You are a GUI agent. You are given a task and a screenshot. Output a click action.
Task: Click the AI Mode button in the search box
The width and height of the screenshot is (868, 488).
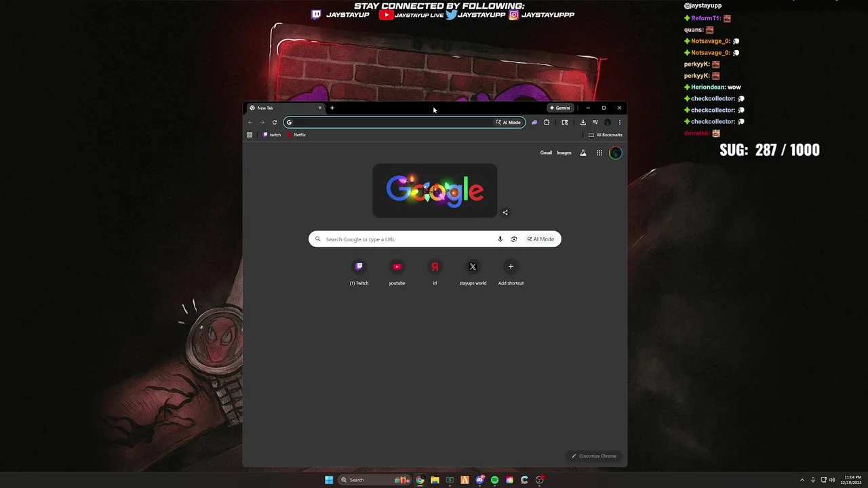coord(540,239)
